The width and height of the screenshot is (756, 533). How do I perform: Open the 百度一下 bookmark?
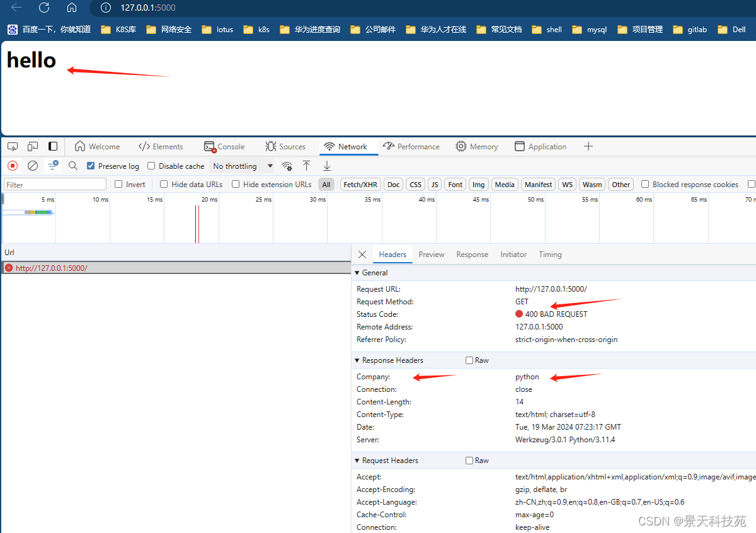coord(49,29)
